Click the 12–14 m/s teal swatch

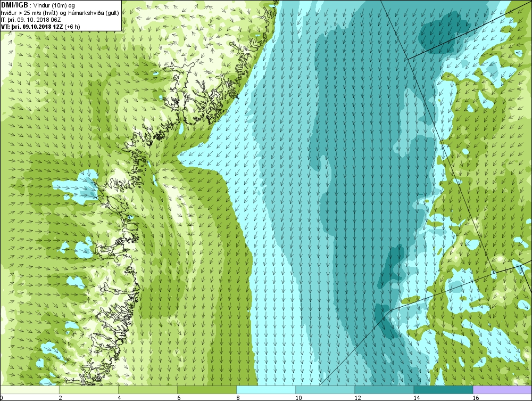pos(384,390)
